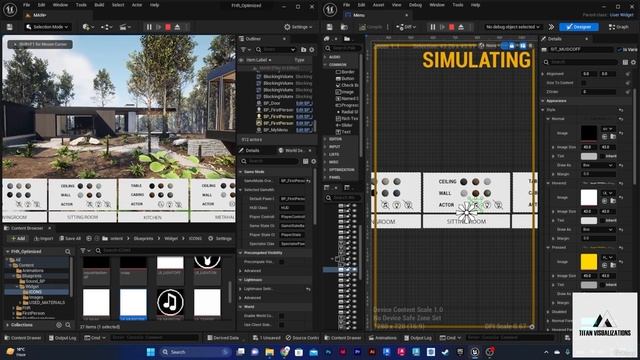Expand the Lightmass Settings row
640x360 pixels.
click(x=241, y=289)
